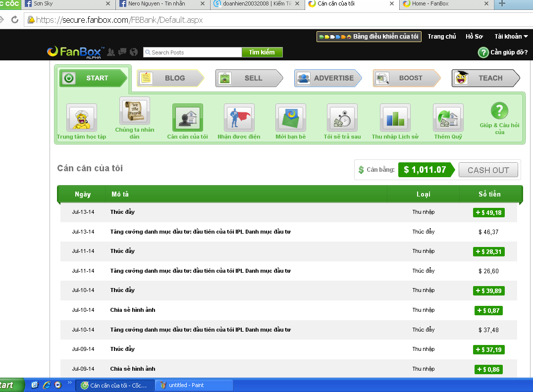The width and height of the screenshot is (533, 392).
Task: Open the Tôi sẽ trả sau stopwatch icon
Action: point(342,117)
